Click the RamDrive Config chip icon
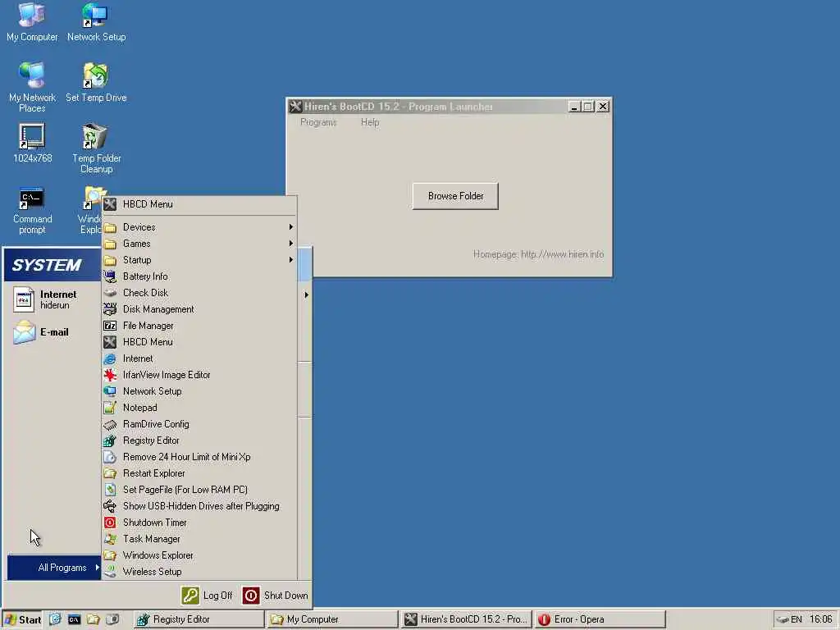The height and width of the screenshot is (630, 840). [110, 424]
